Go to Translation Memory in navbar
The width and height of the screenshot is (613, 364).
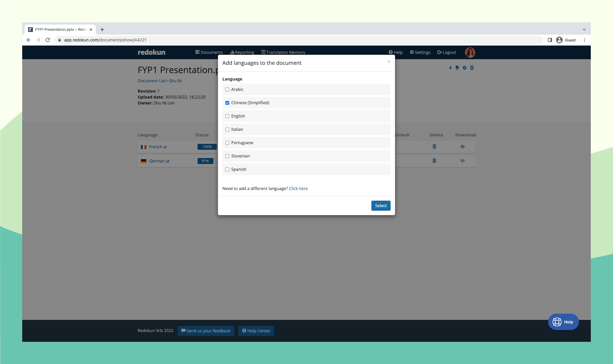click(283, 52)
